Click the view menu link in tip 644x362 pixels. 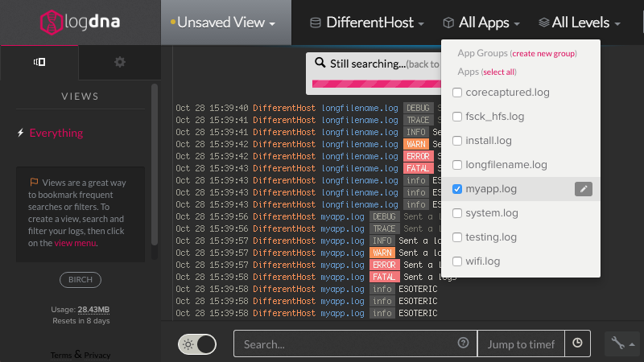(x=75, y=243)
